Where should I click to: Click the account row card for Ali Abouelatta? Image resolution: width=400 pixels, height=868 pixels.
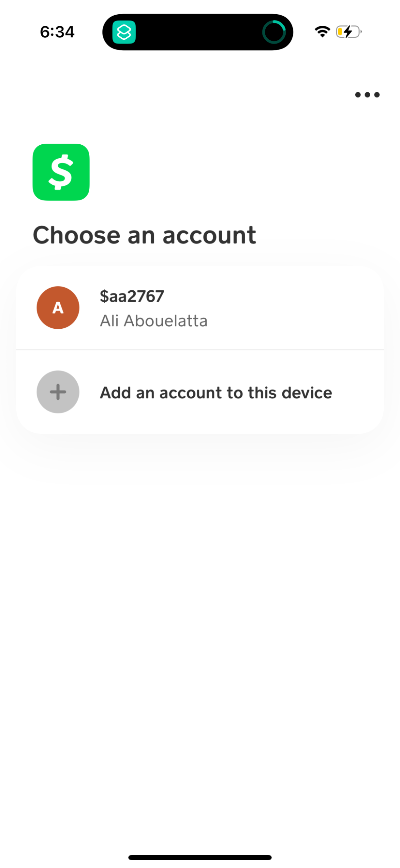click(199, 307)
